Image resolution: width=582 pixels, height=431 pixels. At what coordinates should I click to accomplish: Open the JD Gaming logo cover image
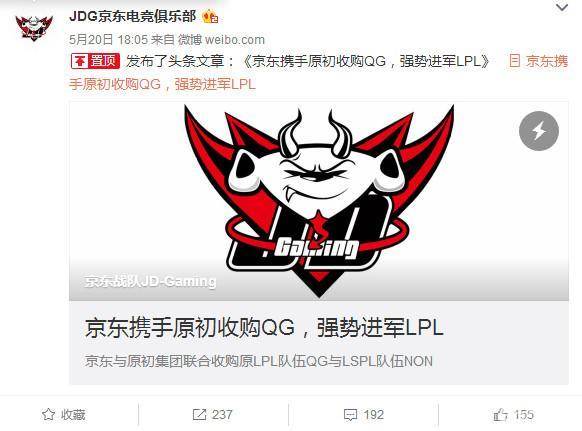click(x=319, y=201)
